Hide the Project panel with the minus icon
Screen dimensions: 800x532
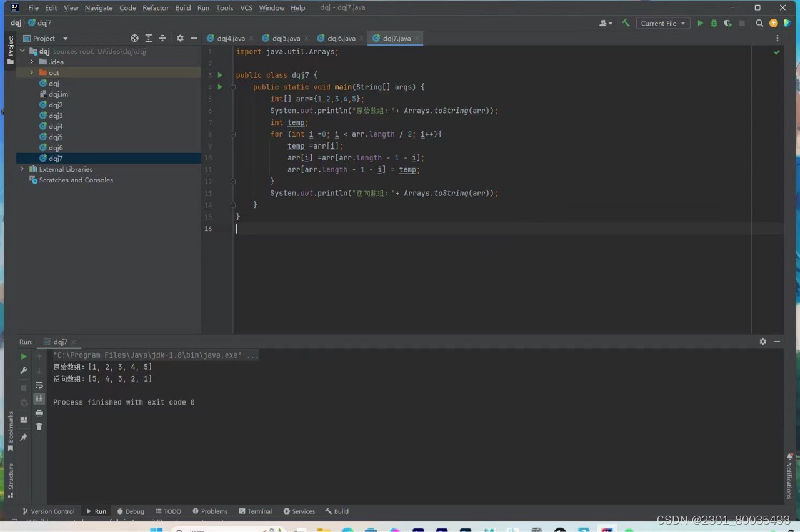194,38
